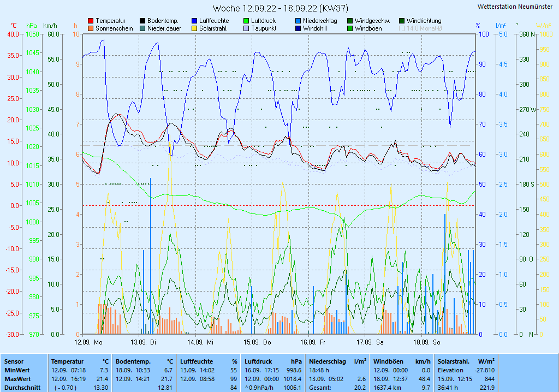Click the Luftfeuchte legend label
The image size is (559, 392).
click(214, 21)
